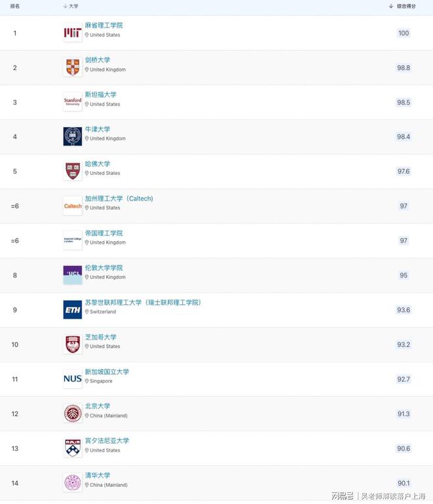
Task: Click the NUS logo
Action: 72,379
